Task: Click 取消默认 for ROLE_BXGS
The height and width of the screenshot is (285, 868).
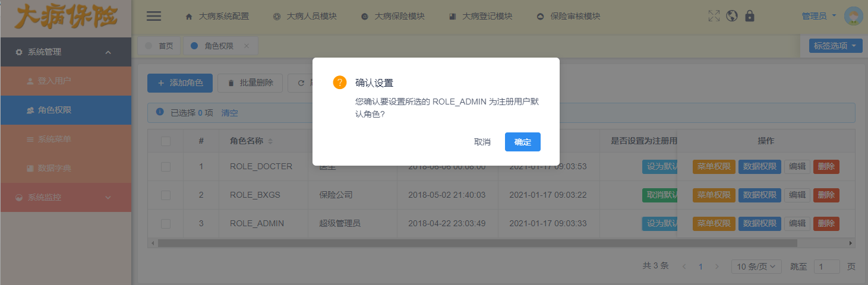Action: tap(659, 195)
